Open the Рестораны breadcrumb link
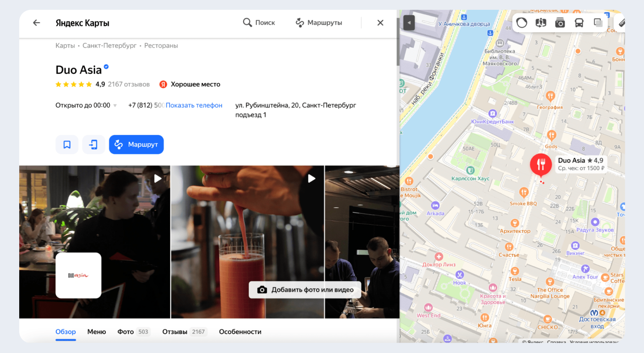This screenshot has width=644, height=353. pyautogui.click(x=161, y=45)
